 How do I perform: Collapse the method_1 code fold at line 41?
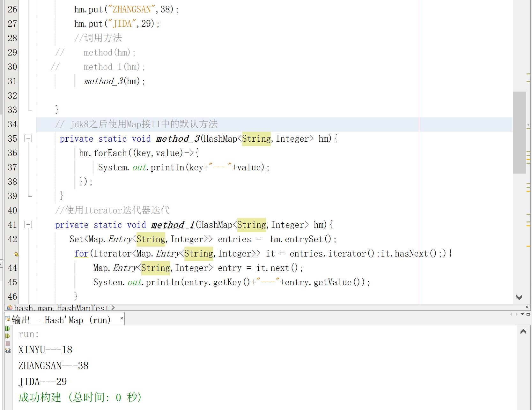[28, 225]
